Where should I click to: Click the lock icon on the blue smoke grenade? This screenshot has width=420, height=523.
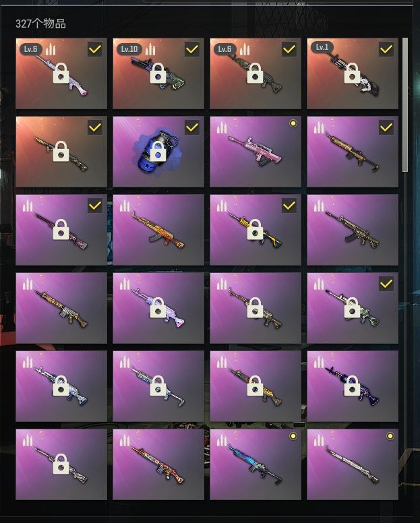(158, 151)
